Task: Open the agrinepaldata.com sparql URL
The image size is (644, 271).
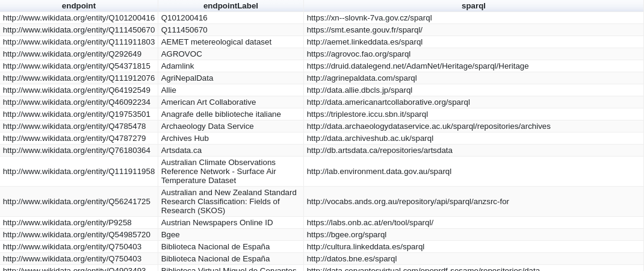Action: pos(362,78)
